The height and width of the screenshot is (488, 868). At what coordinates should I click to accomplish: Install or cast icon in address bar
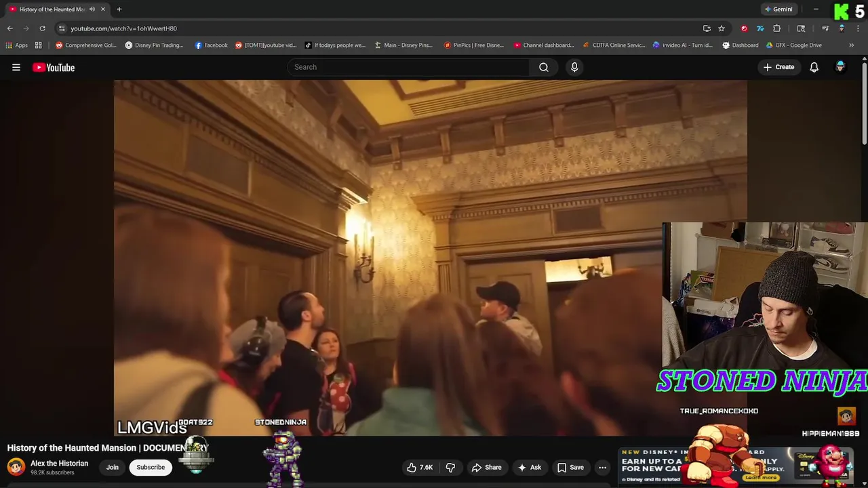(x=707, y=28)
